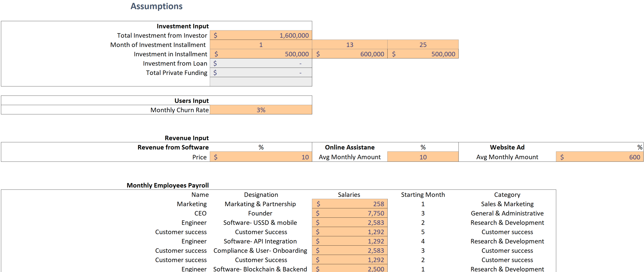Click the Assumptions title
Screen dimensions: 644x272
[x=156, y=6]
